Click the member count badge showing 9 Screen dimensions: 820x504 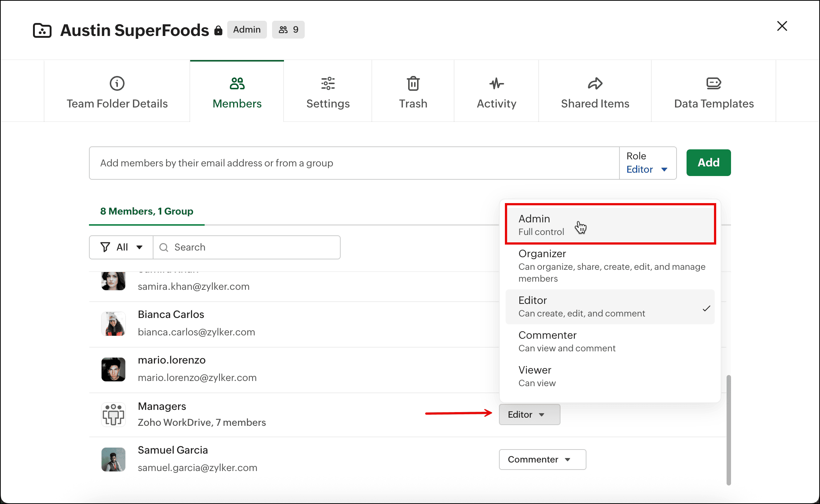click(x=288, y=30)
